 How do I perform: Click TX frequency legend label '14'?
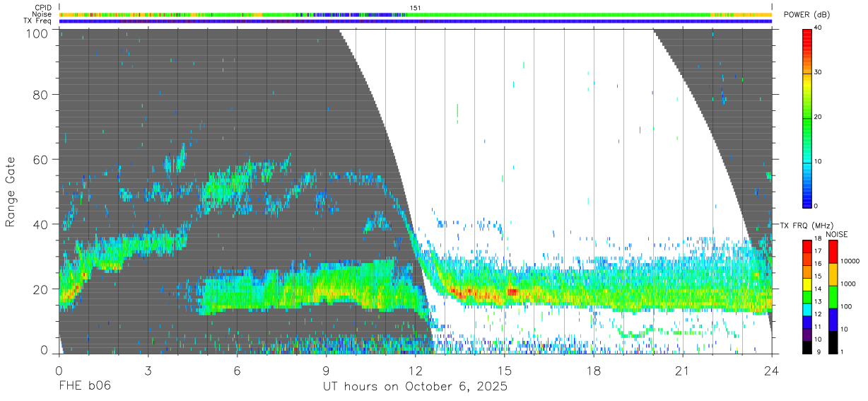[x=818, y=289]
